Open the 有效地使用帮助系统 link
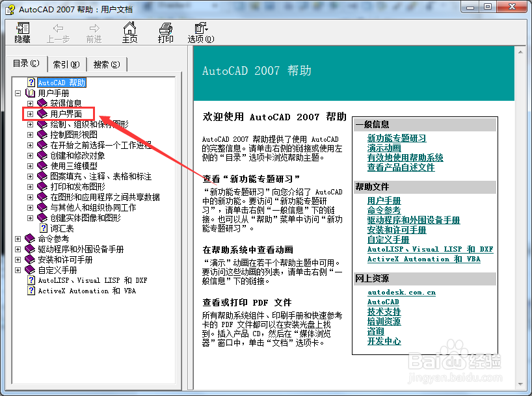 pos(405,157)
